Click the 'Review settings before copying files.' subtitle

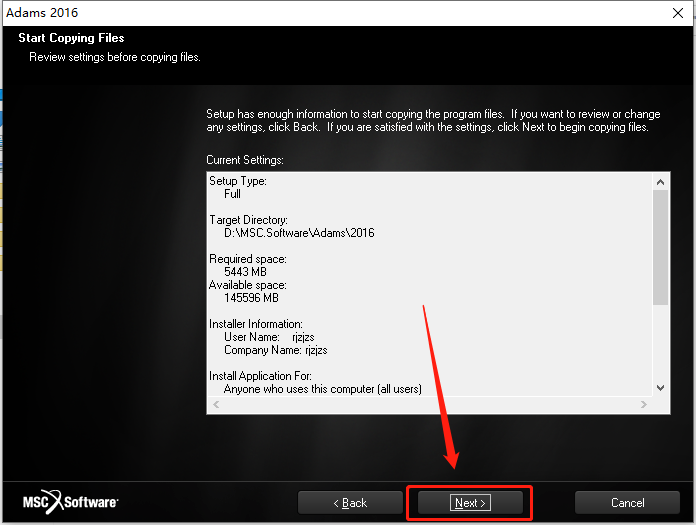pos(115,57)
